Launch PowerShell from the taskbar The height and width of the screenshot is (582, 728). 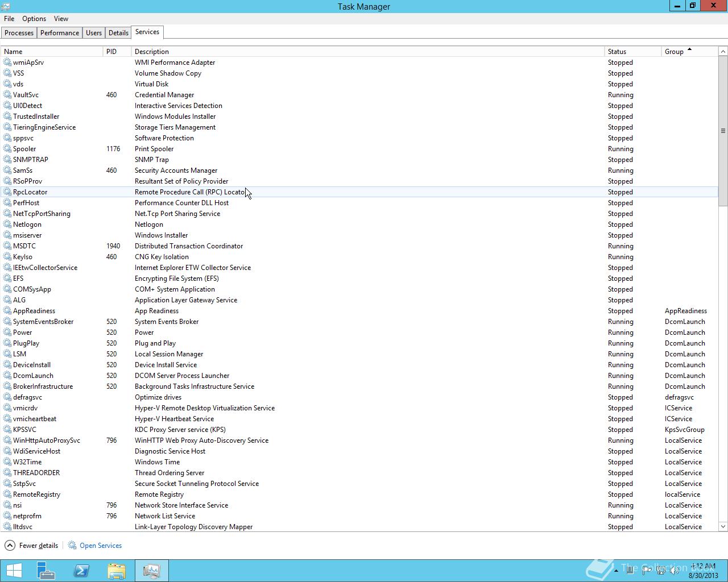(x=81, y=571)
